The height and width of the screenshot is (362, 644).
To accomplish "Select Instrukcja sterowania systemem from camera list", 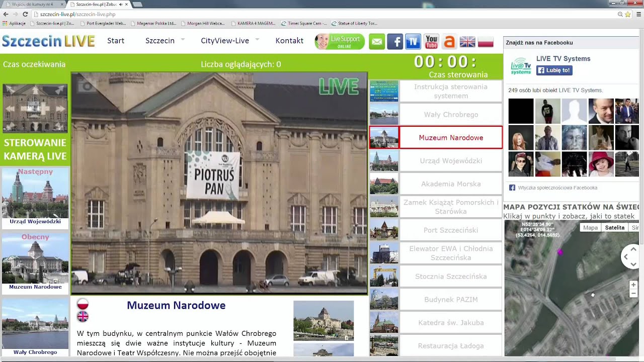I will (x=451, y=91).
